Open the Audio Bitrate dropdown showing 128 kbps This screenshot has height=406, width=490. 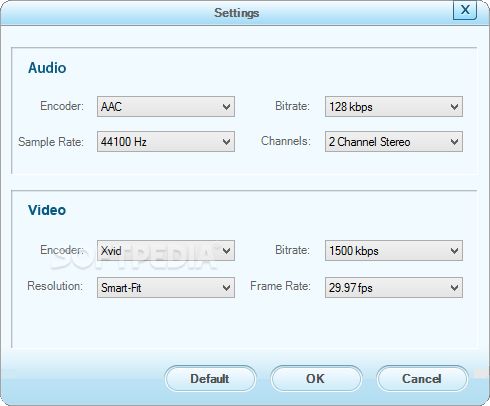(x=394, y=107)
